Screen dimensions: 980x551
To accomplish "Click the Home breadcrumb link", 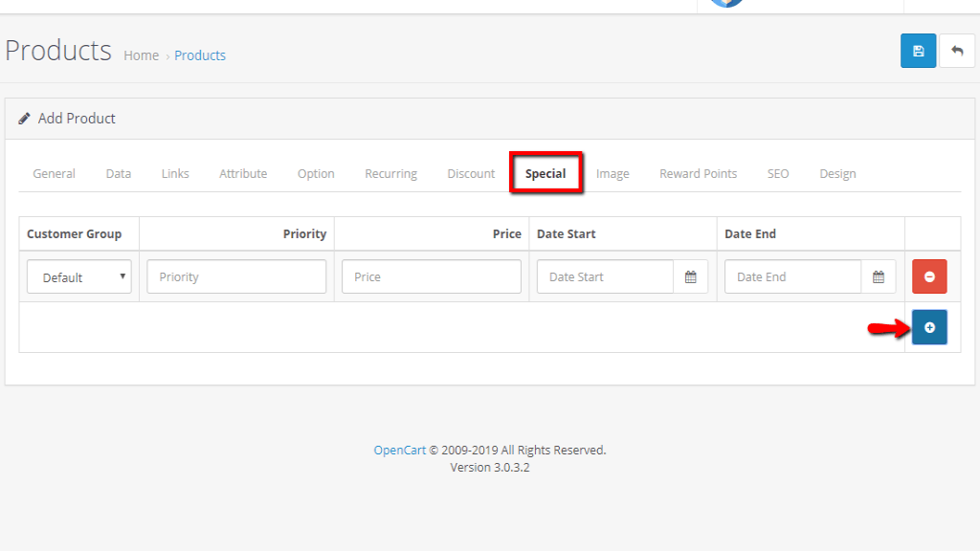I will tap(141, 55).
